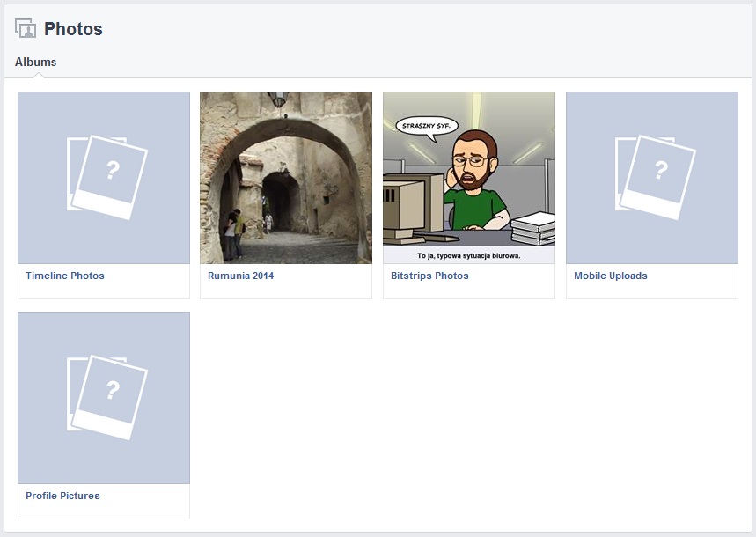Click the Photos section icon
Image resolution: width=756 pixels, height=537 pixels.
pyautogui.click(x=26, y=28)
